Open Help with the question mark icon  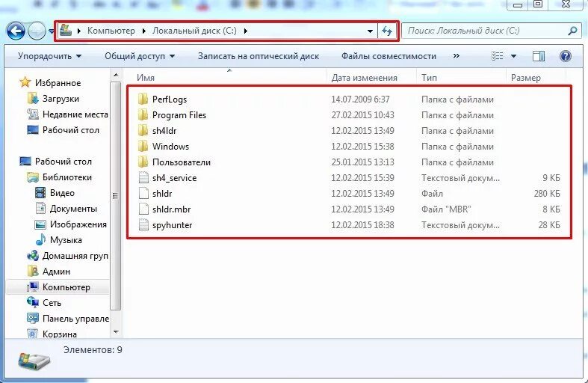click(x=565, y=56)
